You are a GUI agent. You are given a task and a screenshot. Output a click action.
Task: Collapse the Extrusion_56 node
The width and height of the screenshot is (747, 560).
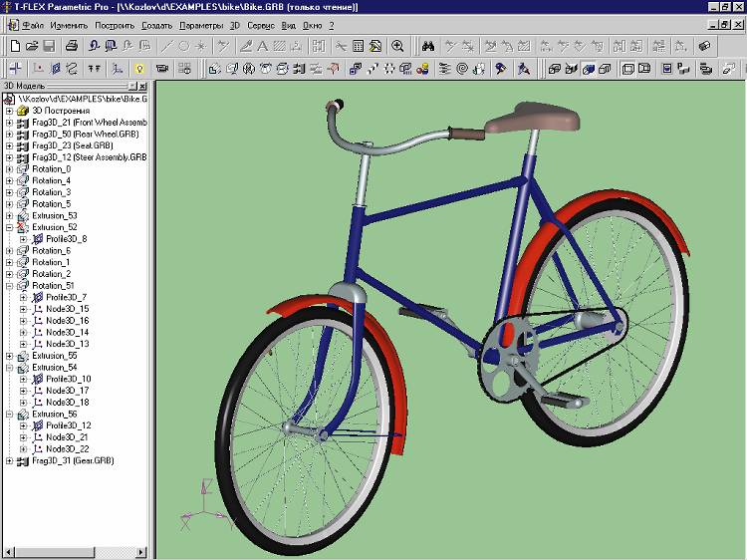coord(9,415)
